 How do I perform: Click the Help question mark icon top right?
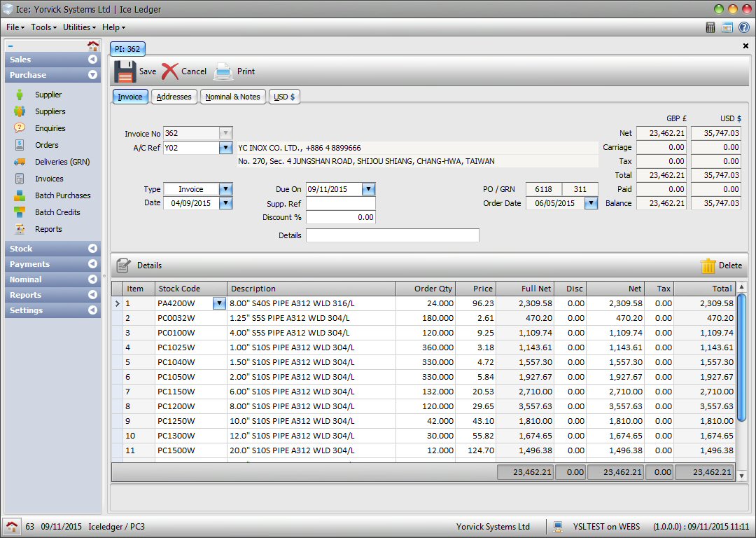coord(744,27)
